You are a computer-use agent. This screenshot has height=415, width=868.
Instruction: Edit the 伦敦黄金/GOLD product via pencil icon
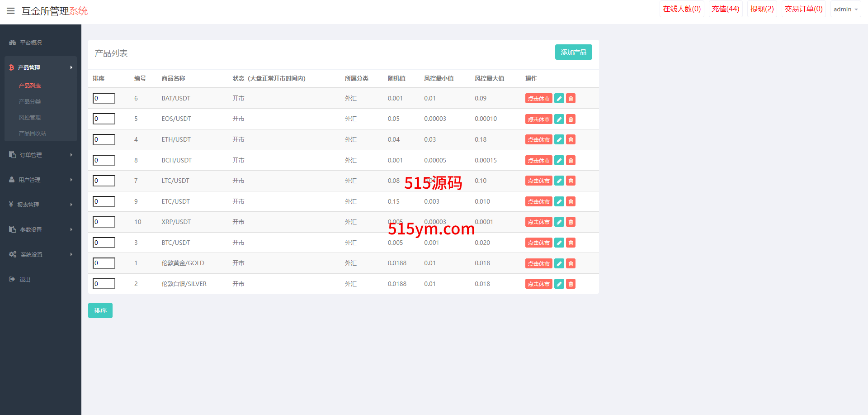pyautogui.click(x=559, y=263)
